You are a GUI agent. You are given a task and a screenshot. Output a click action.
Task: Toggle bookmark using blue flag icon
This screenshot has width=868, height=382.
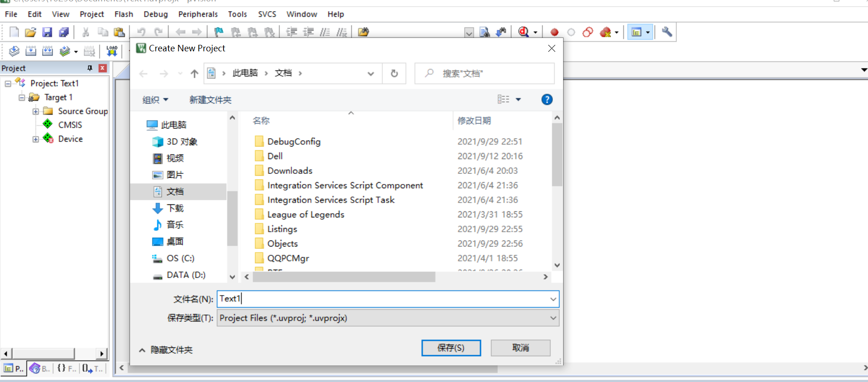coord(219,32)
